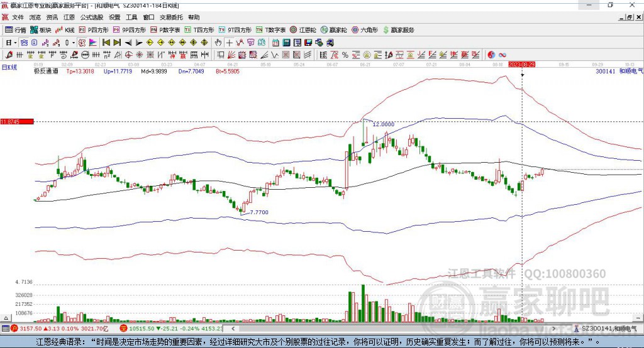Open the K线 chart view

pos(65,30)
